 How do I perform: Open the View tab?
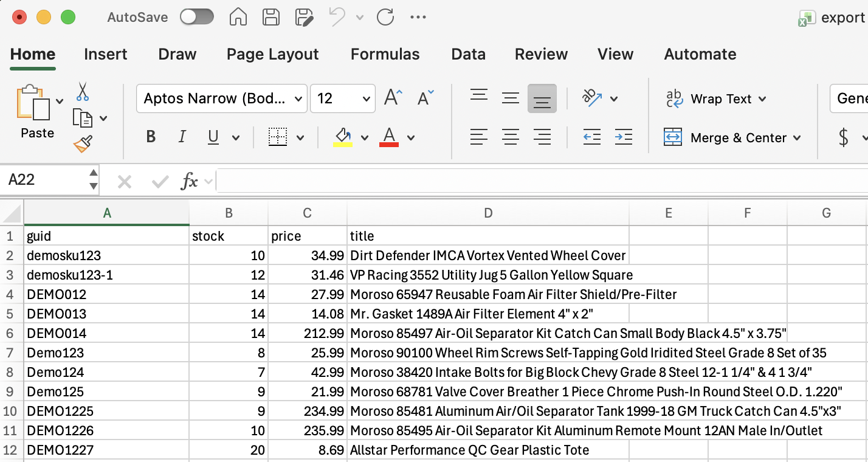pyautogui.click(x=616, y=54)
